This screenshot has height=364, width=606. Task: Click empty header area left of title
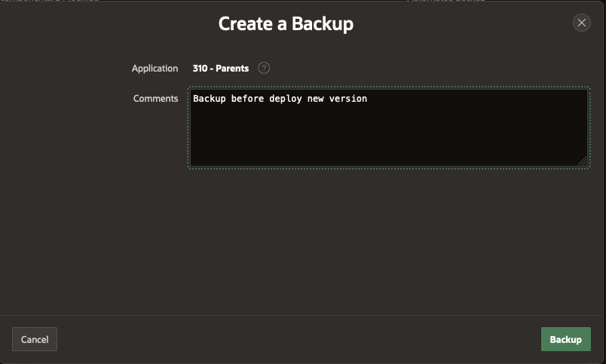click(106, 23)
